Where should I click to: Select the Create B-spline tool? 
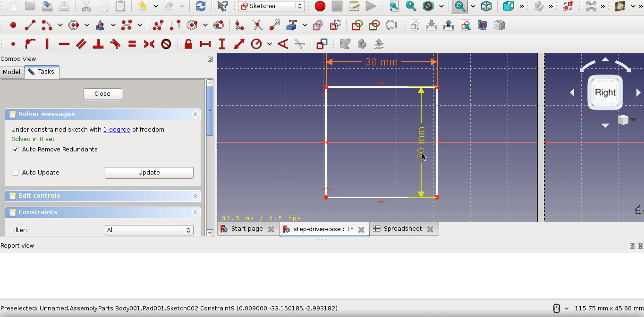pos(126,25)
